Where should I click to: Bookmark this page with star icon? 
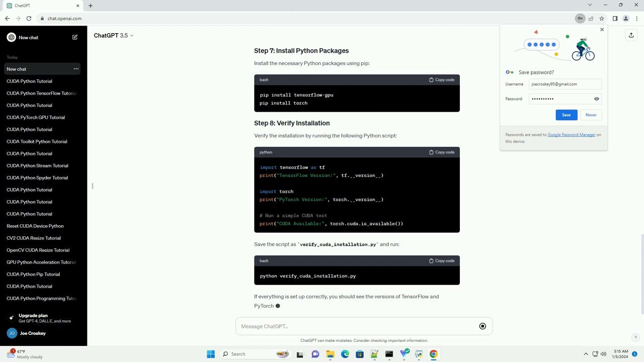pyautogui.click(x=602, y=19)
